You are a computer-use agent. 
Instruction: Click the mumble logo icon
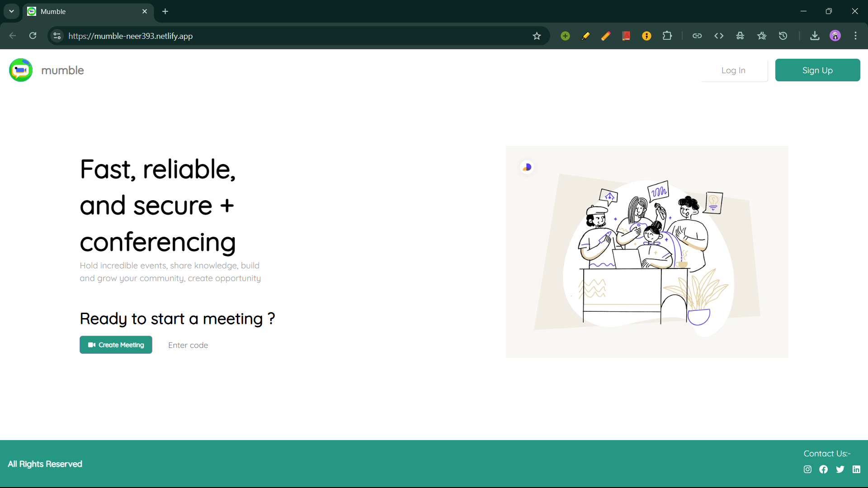[21, 70]
